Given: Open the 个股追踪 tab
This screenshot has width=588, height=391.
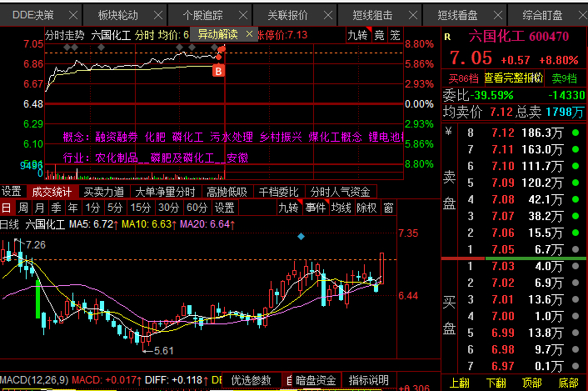Looking at the screenshot, I should [x=203, y=15].
